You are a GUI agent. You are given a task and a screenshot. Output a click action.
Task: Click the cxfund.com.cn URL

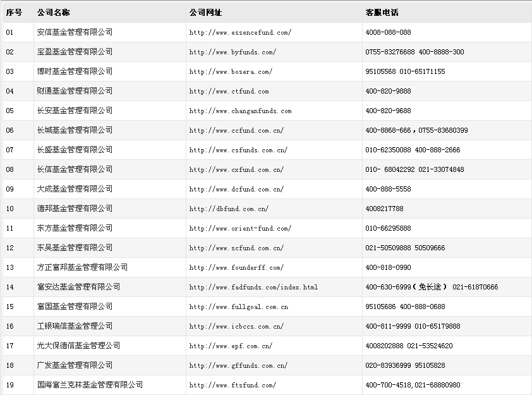[x=236, y=169]
